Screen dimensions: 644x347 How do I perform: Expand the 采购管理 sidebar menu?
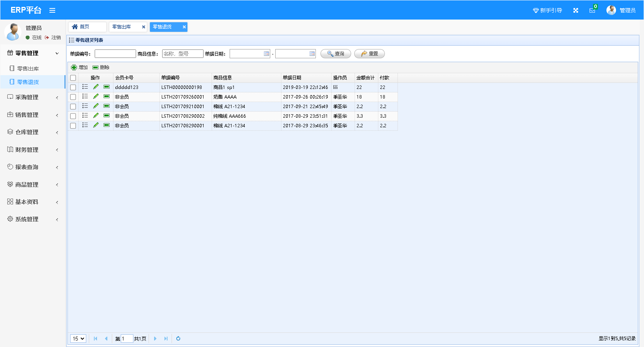33,97
